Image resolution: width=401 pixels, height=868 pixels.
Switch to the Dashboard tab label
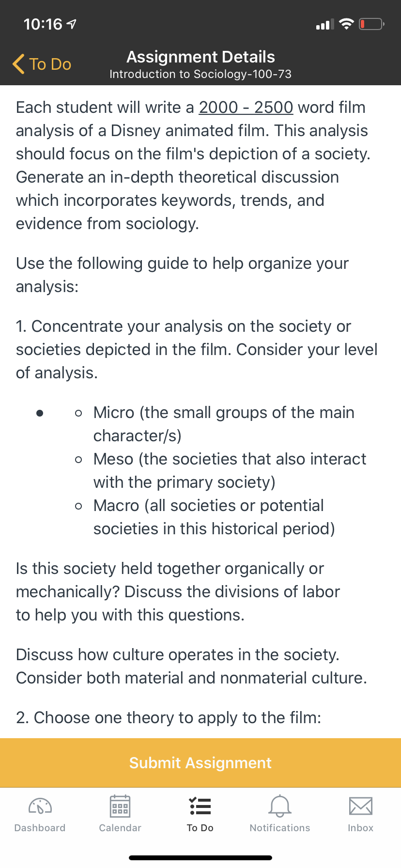(x=40, y=828)
